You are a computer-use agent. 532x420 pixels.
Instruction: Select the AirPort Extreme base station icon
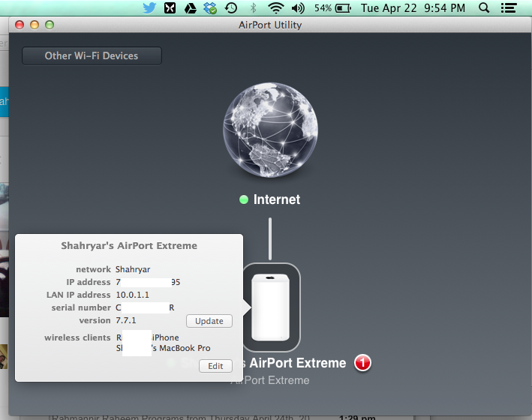[x=270, y=307]
